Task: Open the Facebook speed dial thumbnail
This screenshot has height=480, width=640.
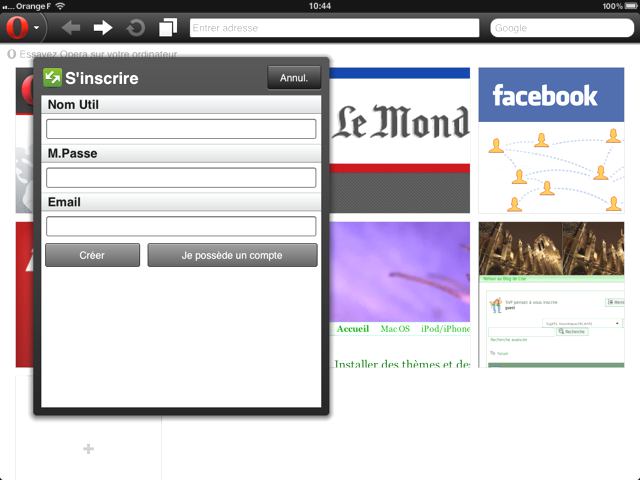Action: point(544,140)
